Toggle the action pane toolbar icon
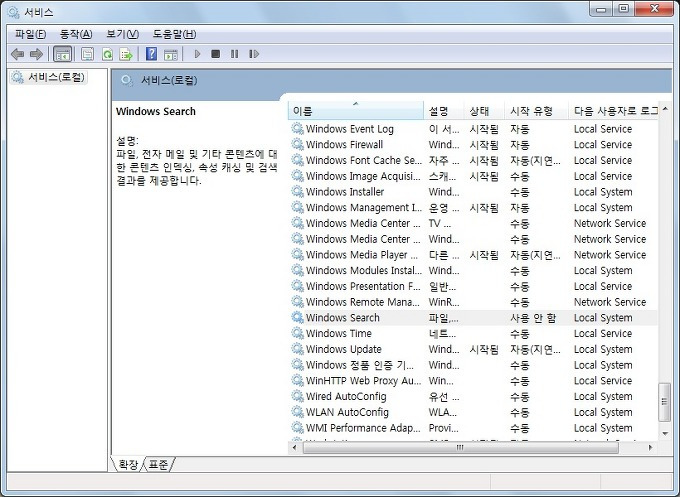The width and height of the screenshot is (680, 497). (171, 54)
